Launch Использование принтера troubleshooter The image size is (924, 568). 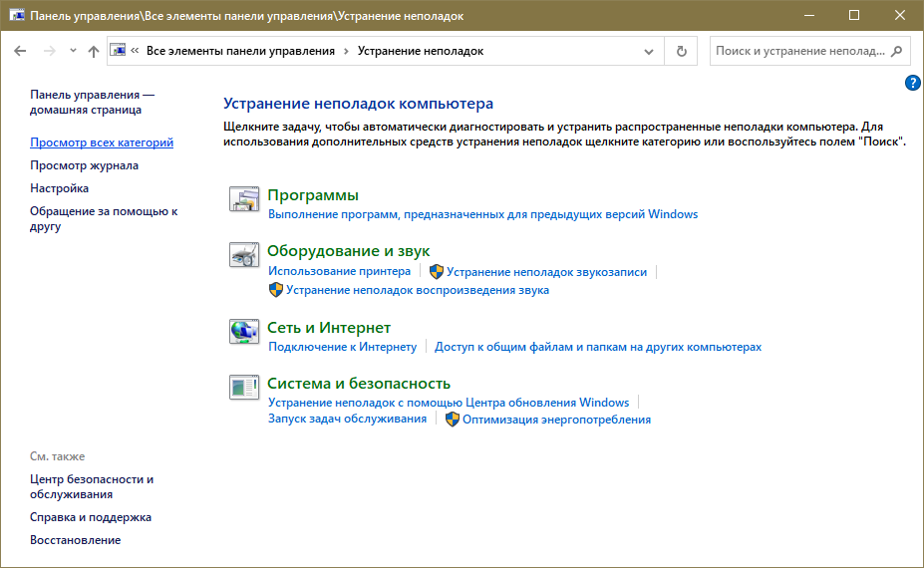coord(339,271)
